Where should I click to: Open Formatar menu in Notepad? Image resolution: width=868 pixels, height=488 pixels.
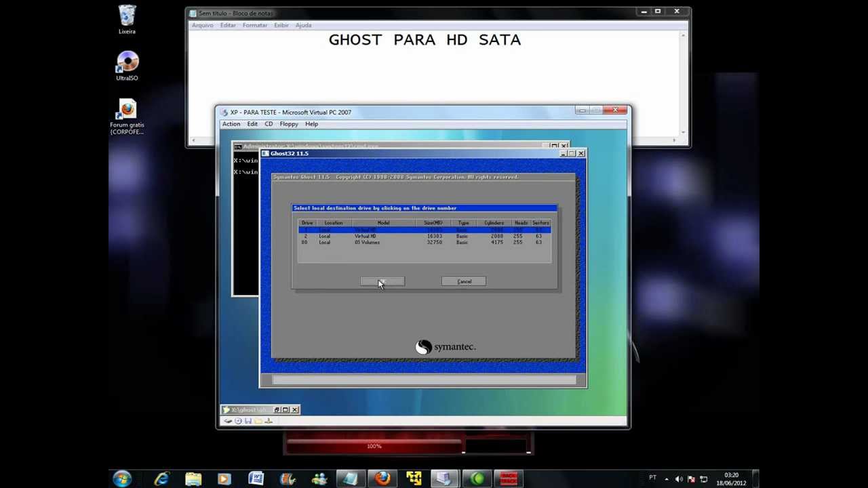[x=255, y=25]
